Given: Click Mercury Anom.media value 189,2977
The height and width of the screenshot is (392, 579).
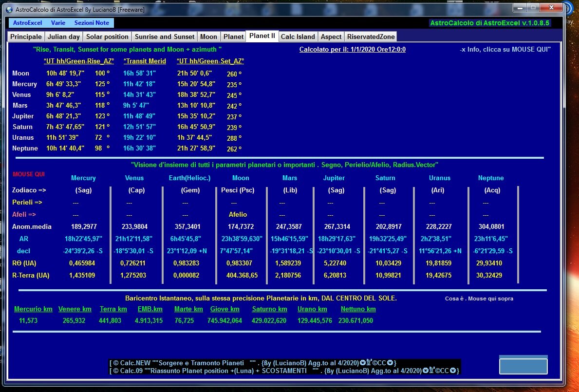Looking at the screenshot, I should (83, 226).
